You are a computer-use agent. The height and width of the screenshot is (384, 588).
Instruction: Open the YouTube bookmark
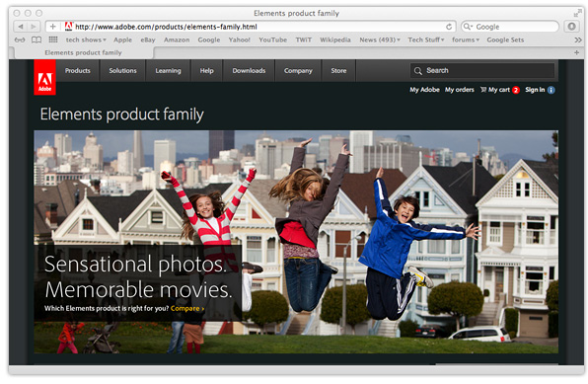(x=272, y=39)
